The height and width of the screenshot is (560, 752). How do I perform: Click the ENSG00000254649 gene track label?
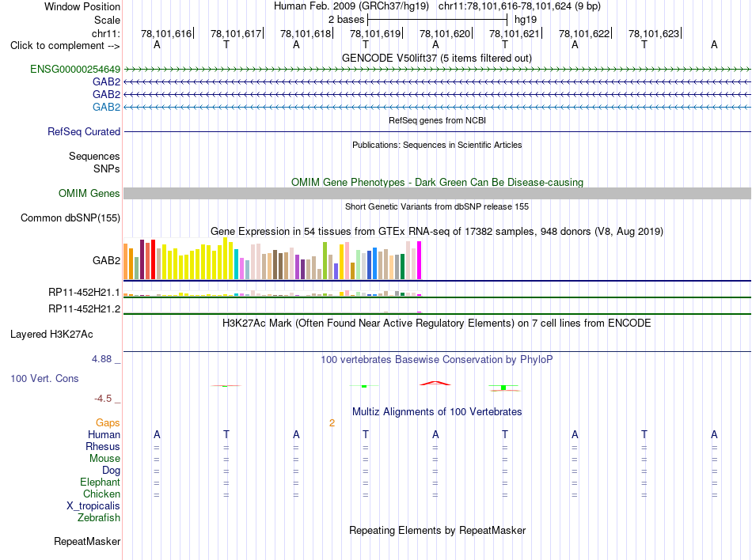75,69
